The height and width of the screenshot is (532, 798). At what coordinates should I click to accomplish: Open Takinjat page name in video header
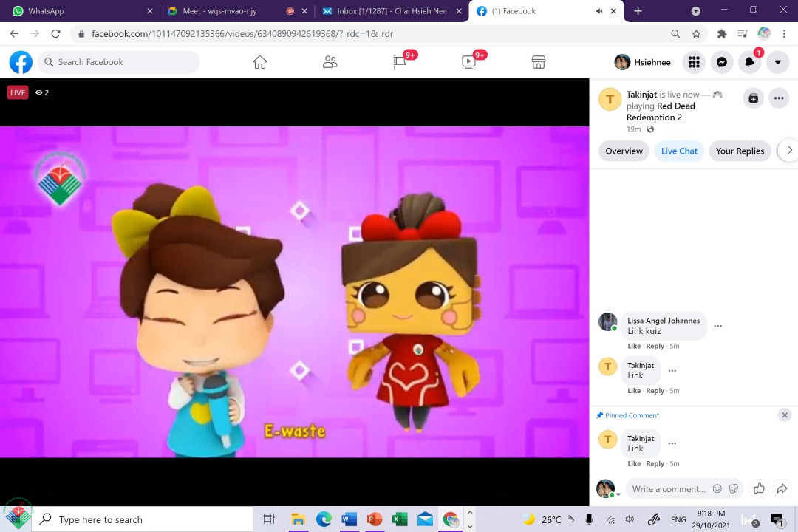[x=642, y=95]
